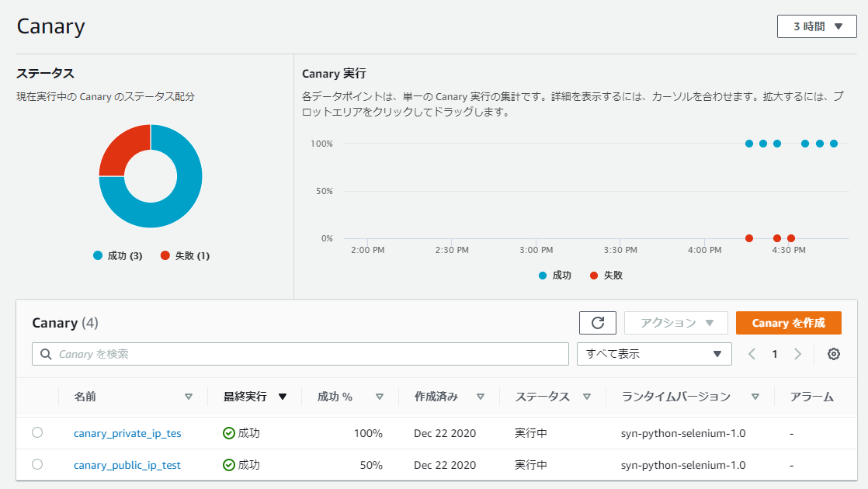868x489 pixels.
Task: Open canary_private_ip_tes link
Action: [x=127, y=434]
